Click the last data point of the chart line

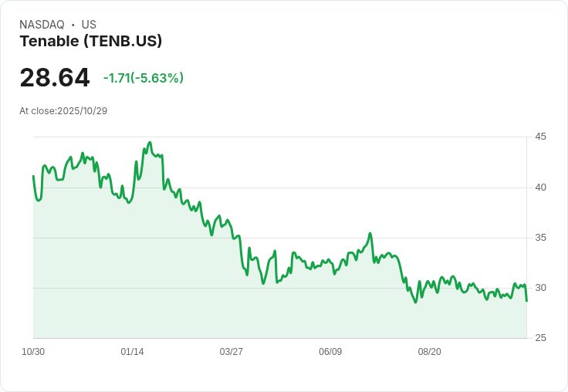tap(526, 301)
